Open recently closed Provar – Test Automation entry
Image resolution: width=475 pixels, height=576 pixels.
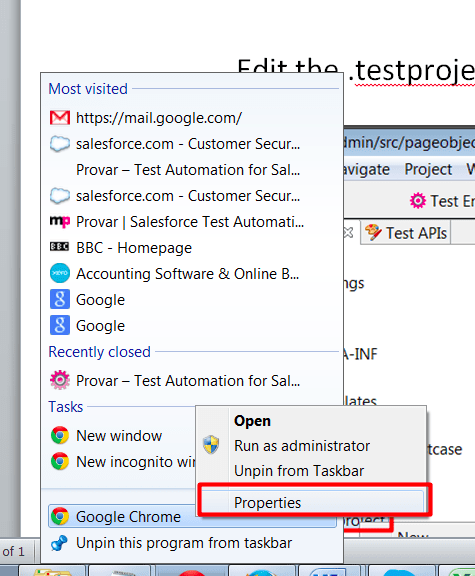pyautogui.click(x=192, y=381)
